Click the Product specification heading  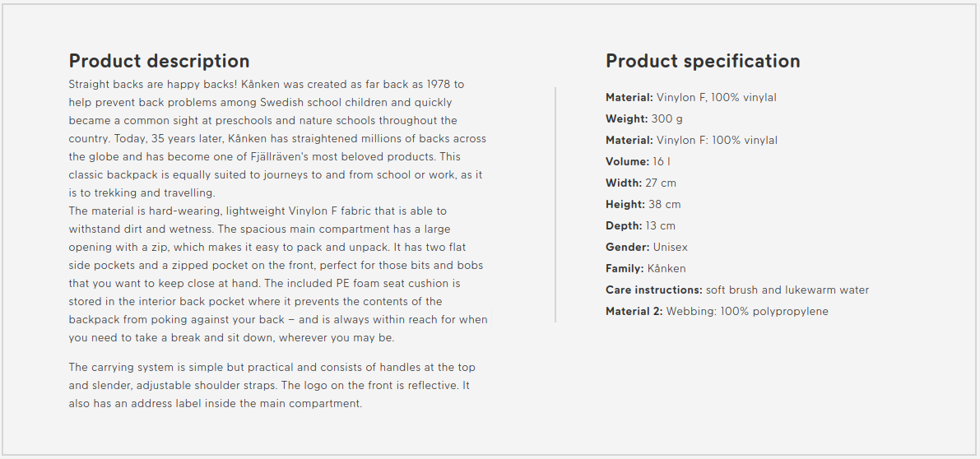click(x=703, y=61)
